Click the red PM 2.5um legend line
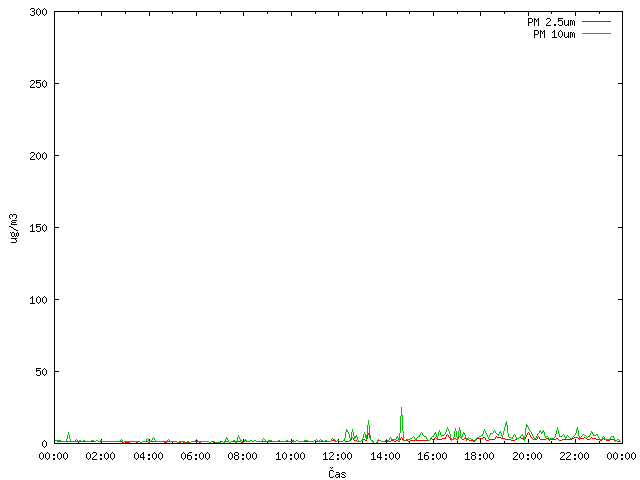The image size is (640, 480). click(x=596, y=22)
